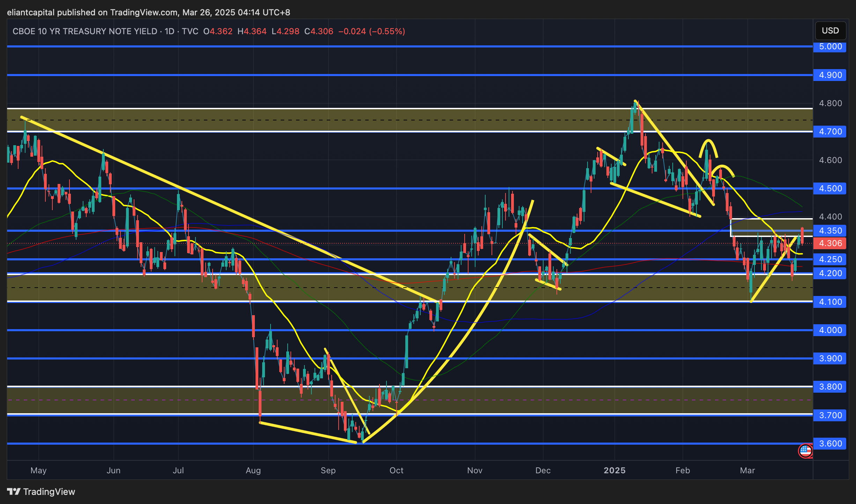Image resolution: width=856 pixels, height=504 pixels.
Task: Click the Nov label on time axis
Action: click(474, 470)
